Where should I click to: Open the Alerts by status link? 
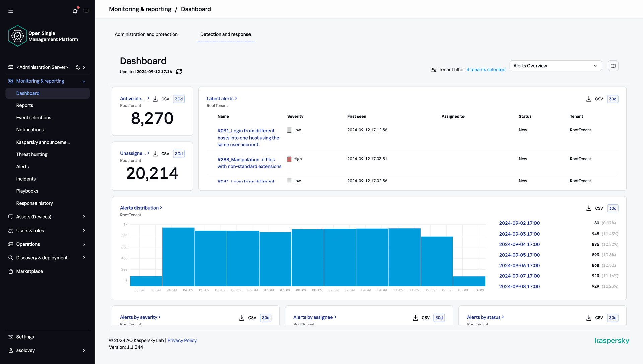tap(485, 317)
